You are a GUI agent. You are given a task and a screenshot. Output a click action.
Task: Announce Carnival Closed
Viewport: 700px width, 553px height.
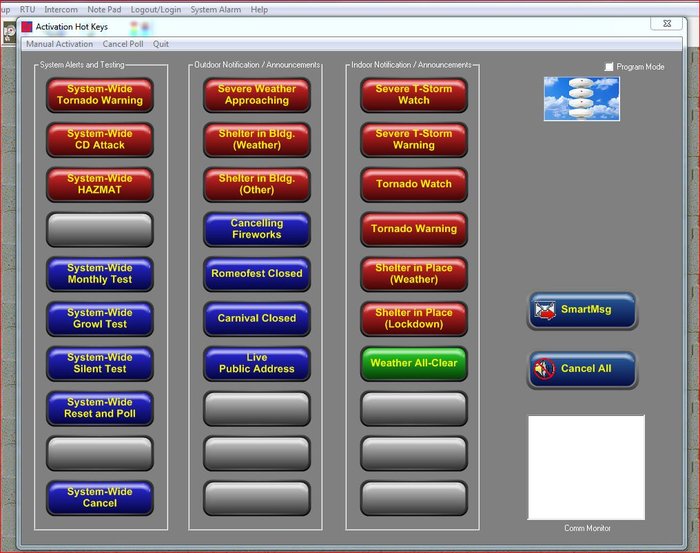coord(257,318)
